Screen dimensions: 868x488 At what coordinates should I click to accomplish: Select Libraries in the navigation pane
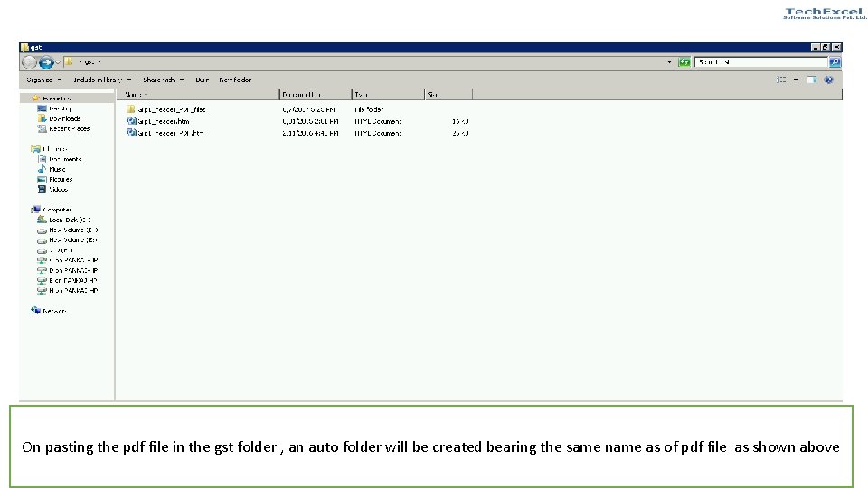55,149
